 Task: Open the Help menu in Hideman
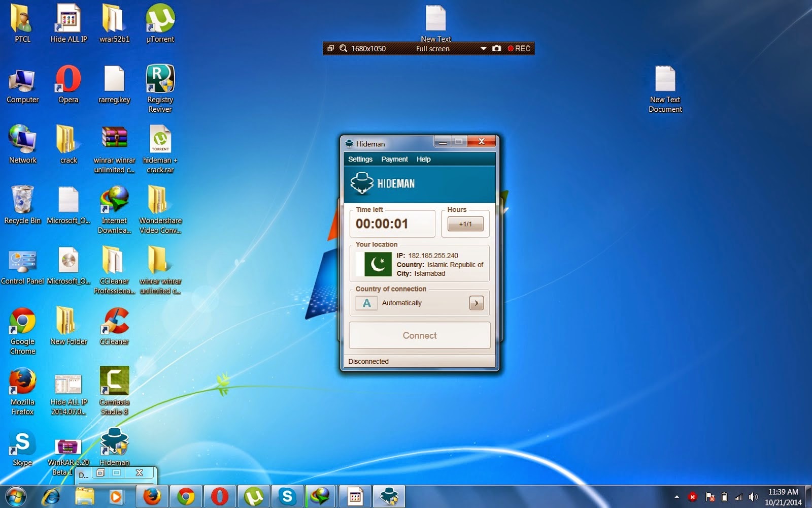point(423,159)
